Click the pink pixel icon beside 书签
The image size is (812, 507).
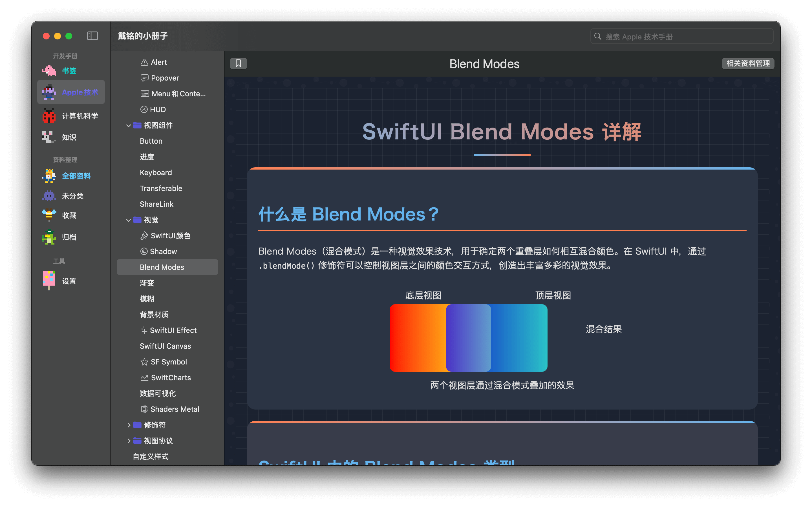tap(49, 71)
